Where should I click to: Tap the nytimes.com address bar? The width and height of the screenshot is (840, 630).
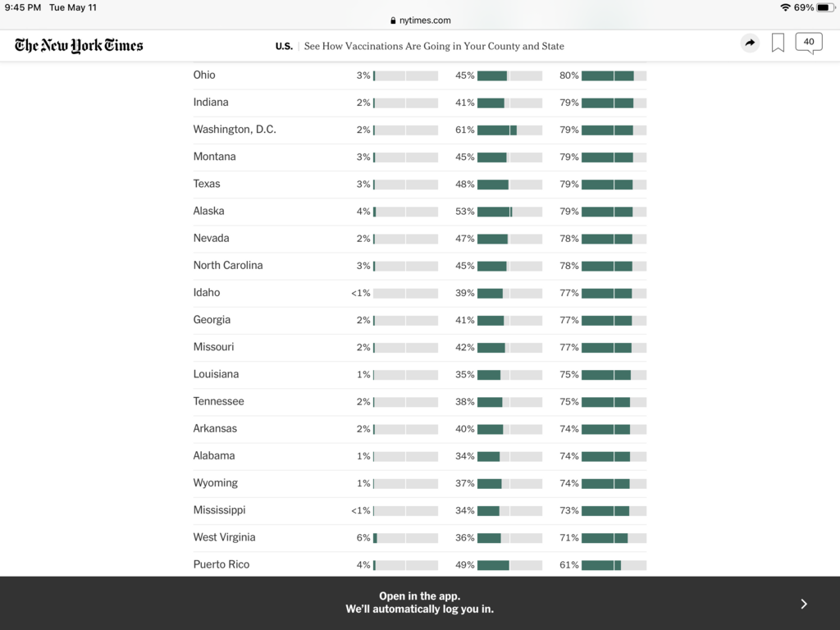420,21
